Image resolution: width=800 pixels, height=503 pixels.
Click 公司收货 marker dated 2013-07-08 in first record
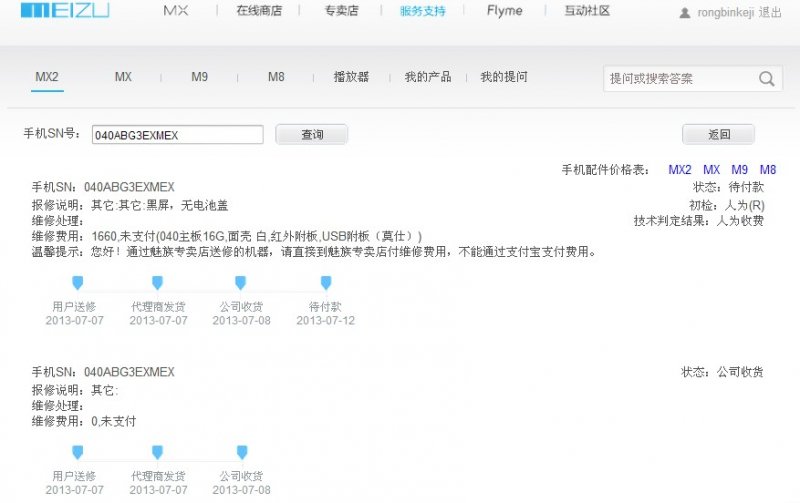tap(240, 282)
